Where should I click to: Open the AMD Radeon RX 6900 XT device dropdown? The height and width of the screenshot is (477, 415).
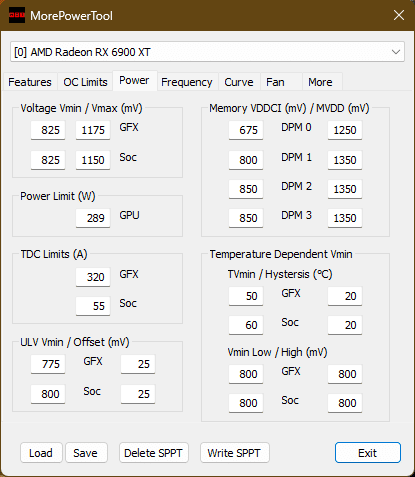207,52
